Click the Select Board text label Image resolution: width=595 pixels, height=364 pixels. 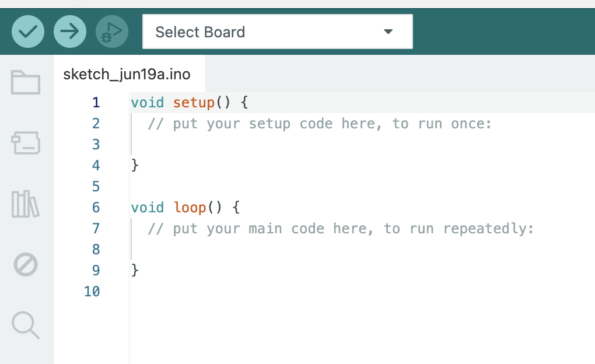pos(200,32)
